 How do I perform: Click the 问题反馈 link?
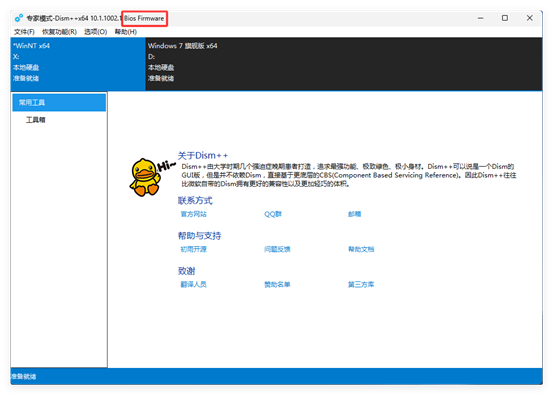point(277,249)
